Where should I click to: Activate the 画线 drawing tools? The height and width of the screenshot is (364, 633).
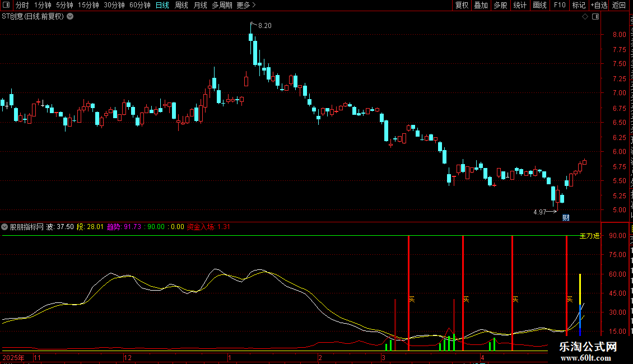(x=539, y=5)
